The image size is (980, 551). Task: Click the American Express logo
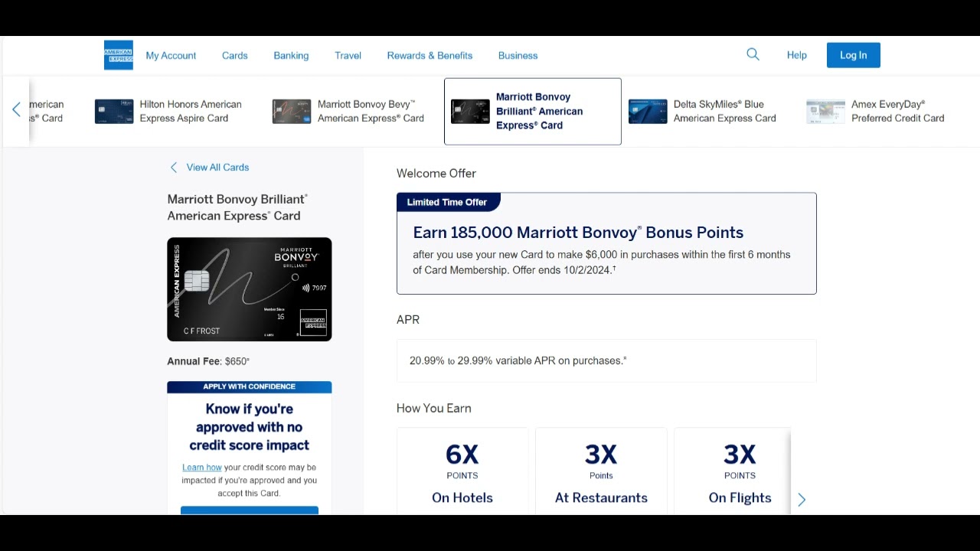pos(119,55)
